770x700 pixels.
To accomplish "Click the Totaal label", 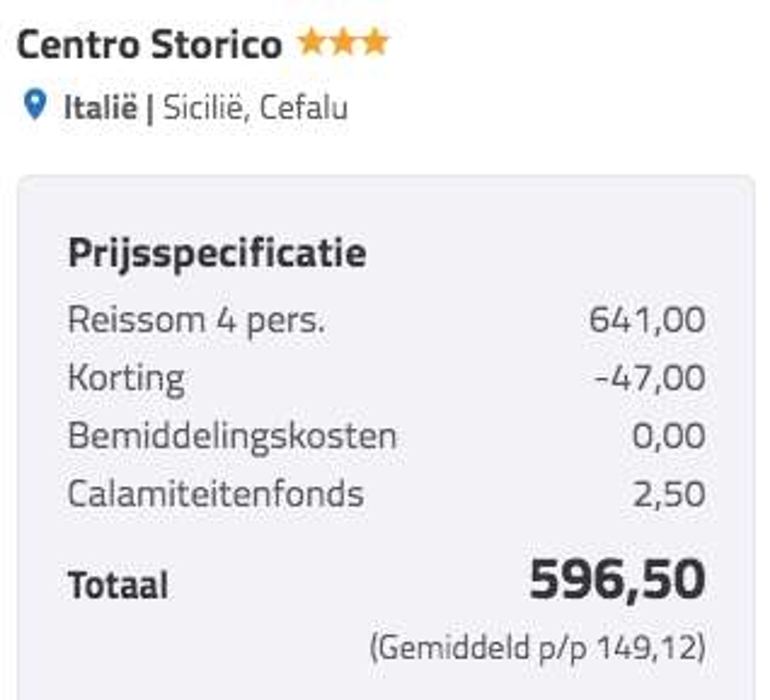I will click(x=118, y=585).
